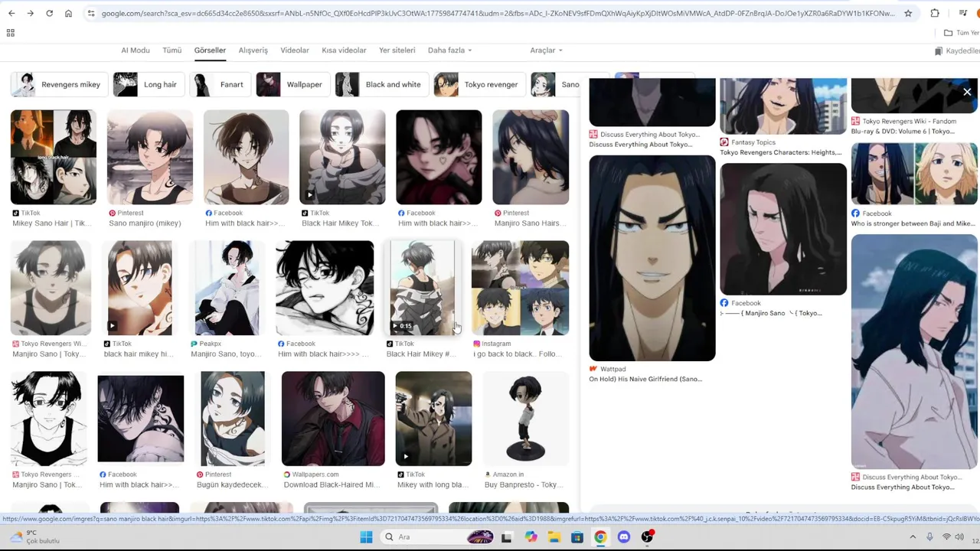Open Windows Start menu
The image size is (980, 551).
point(366,536)
